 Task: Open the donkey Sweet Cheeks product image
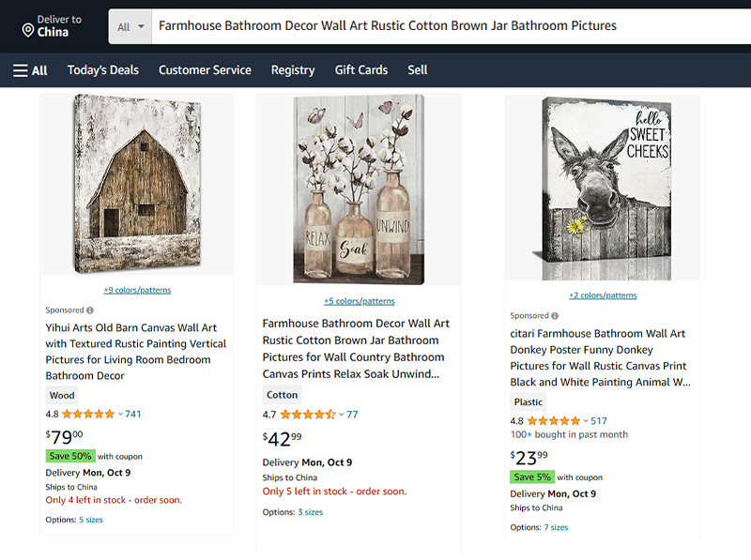602,188
